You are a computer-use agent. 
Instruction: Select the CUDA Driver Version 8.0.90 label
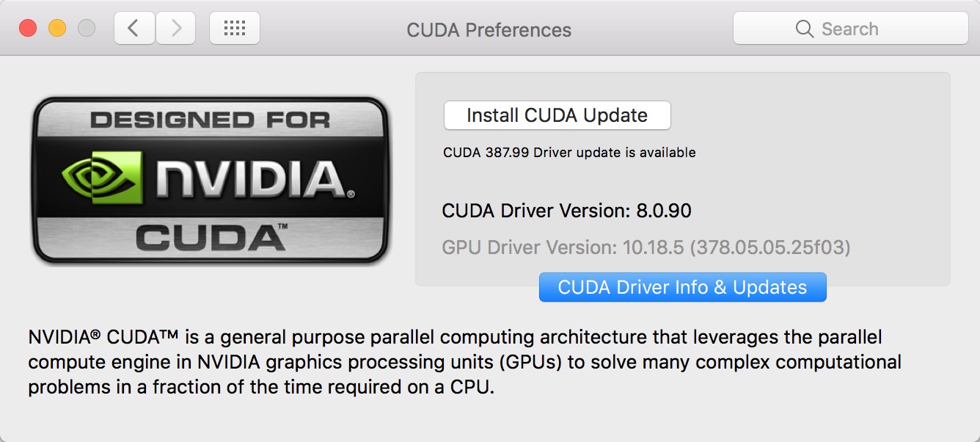pos(567,211)
